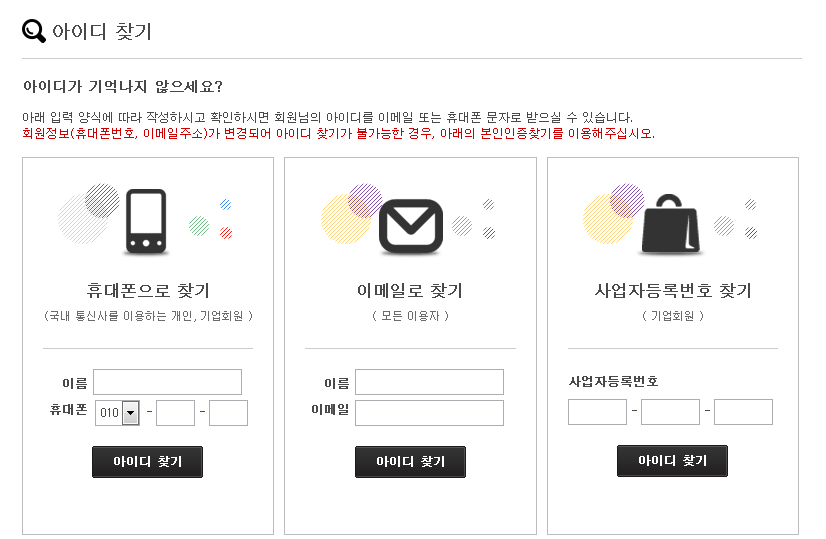Click the red notice about 본인인증찾기

338,133
